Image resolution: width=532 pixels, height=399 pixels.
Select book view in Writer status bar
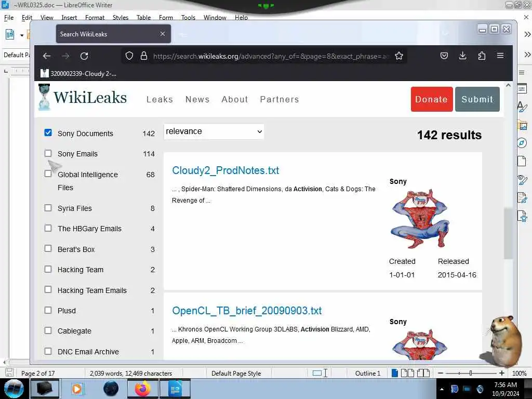423,373
